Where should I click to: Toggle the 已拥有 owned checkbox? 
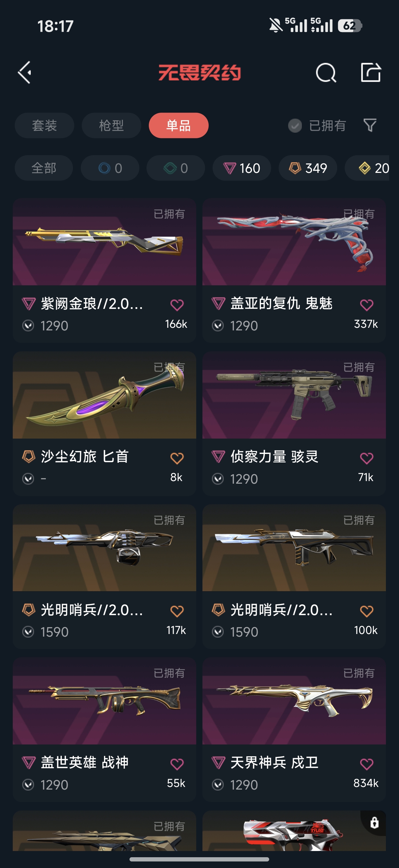coord(295,125)
